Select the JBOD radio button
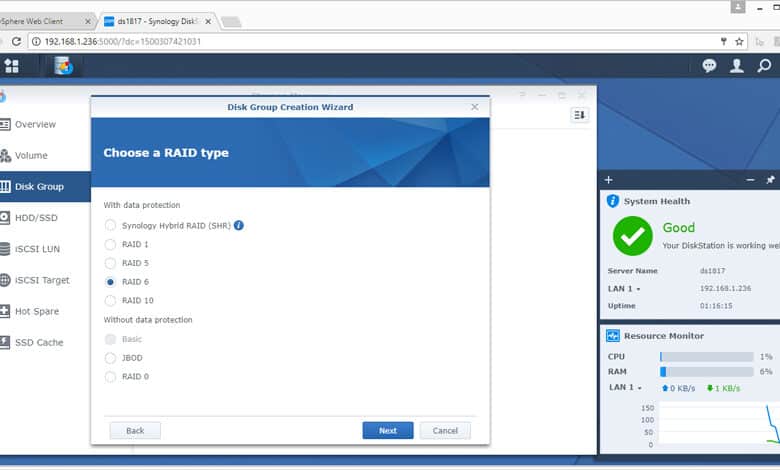This screenshot has width=780, height=470. (x=110, y=358)
